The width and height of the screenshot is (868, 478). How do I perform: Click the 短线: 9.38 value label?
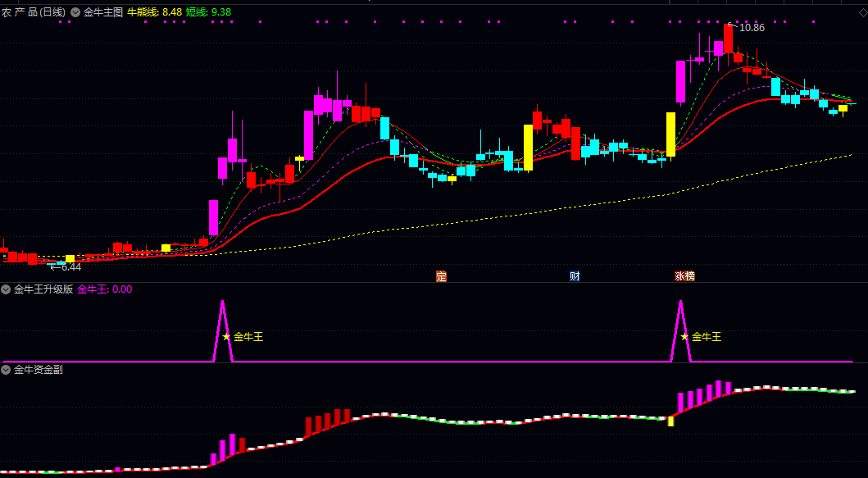click(x=208, y=12)
